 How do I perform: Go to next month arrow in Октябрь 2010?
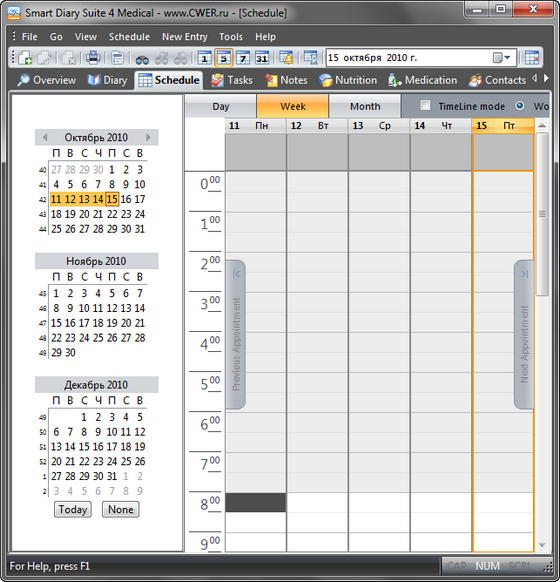click(148, 137)
